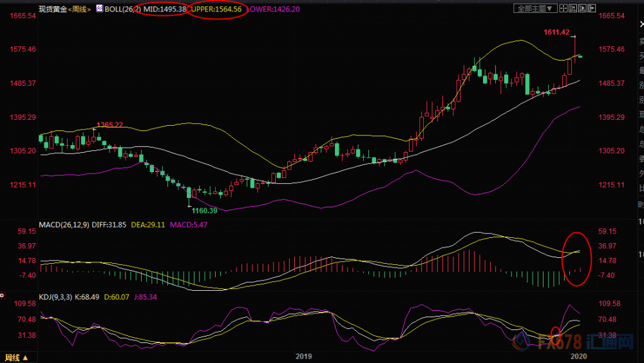Click the J:85.34 value
Image resolution: width=644 pixels, height=363 pixels.
pyautogui.click(x=146, y=297)
